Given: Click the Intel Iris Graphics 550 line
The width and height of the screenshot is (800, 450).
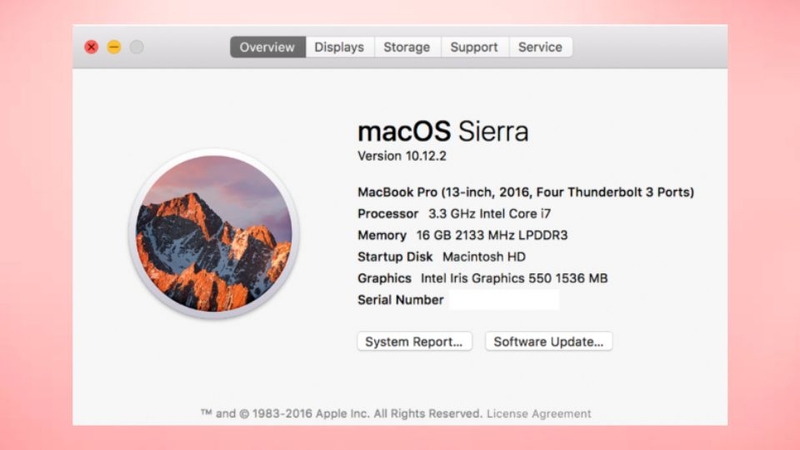Looking at the screenshot, I should click(x=483, y=278).
